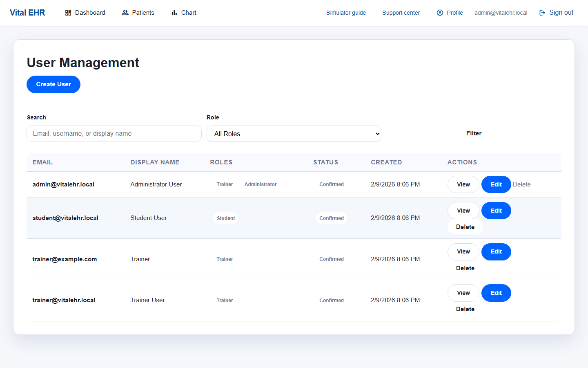View the admin@vitalehr.local user

pos(463,184)
